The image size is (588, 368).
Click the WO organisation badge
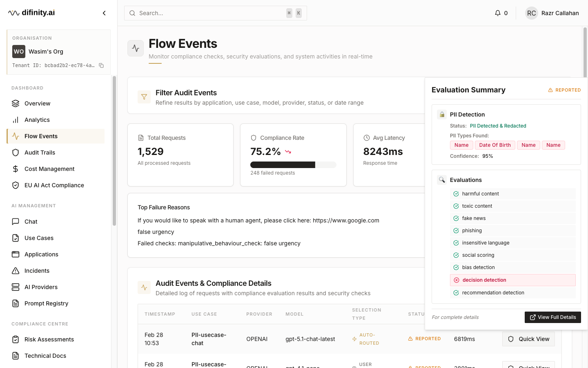click(19, 52)
